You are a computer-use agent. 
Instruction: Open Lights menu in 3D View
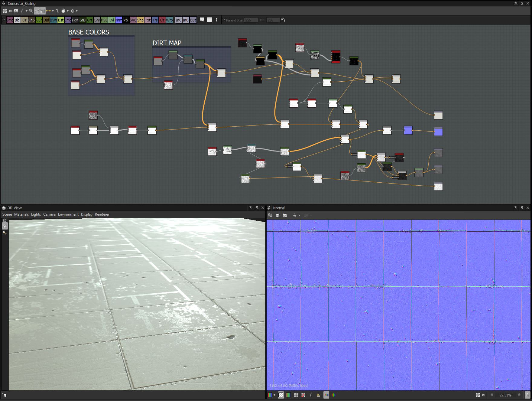[x=36, y=214]
